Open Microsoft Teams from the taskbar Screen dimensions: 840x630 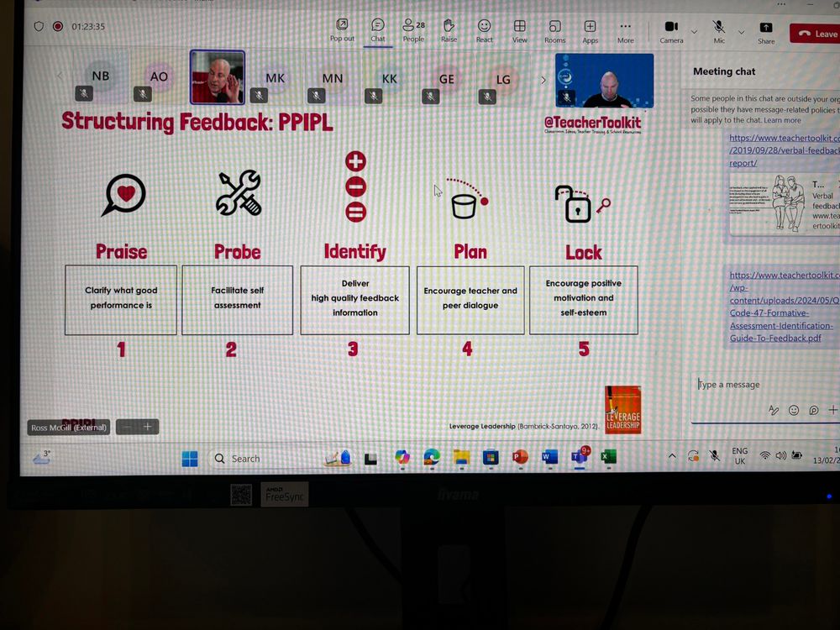pyautogui.click(x=580, y=457)
